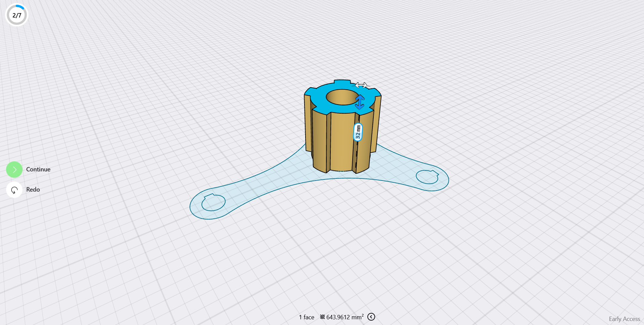Viewport: 644px width, 325px height.
Task: Click the 2/7 tutorial progress indicator
Action: (17, 15)
